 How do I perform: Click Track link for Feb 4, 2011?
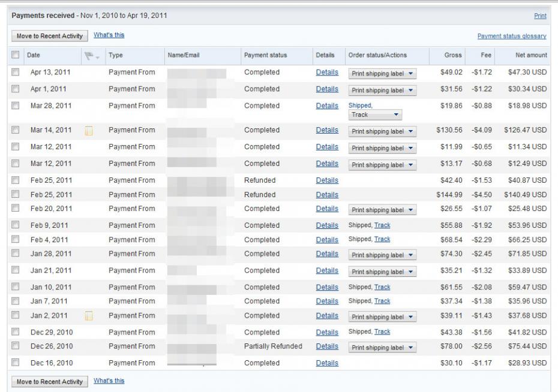(382, 239)
